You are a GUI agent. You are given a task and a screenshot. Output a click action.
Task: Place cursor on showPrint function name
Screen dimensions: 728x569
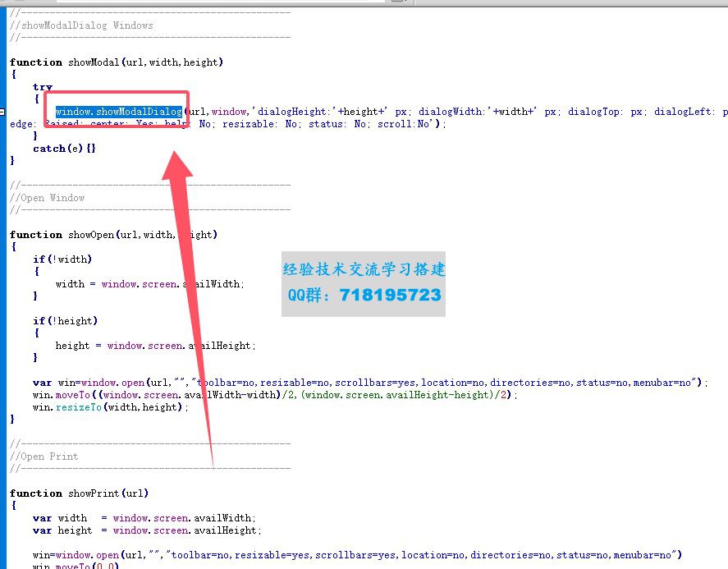click(x=93, y=493)
